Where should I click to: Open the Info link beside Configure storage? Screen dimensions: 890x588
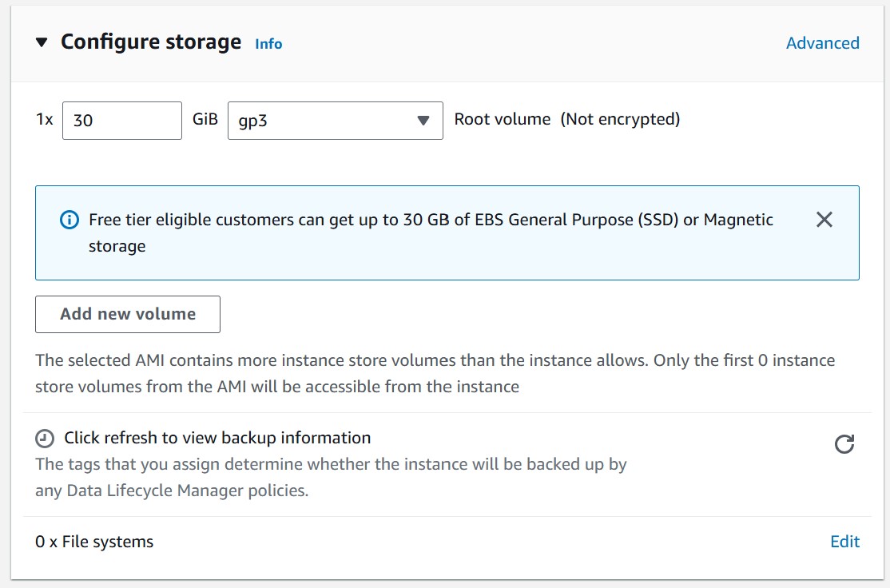(x=268, y=44)
